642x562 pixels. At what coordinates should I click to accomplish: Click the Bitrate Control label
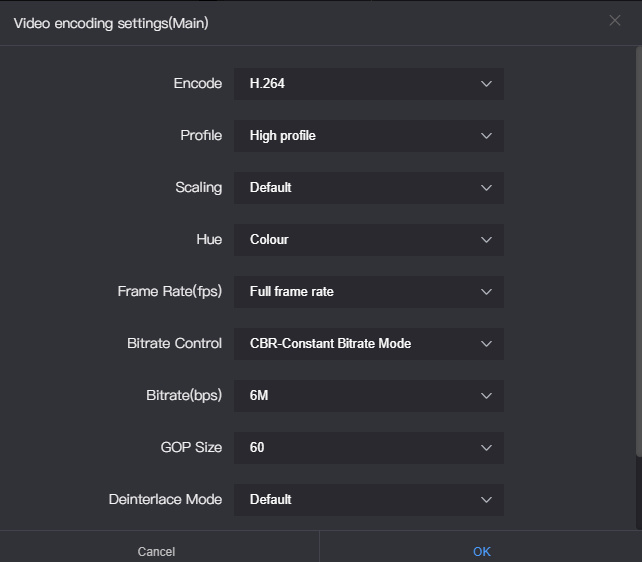coord(174,343)
